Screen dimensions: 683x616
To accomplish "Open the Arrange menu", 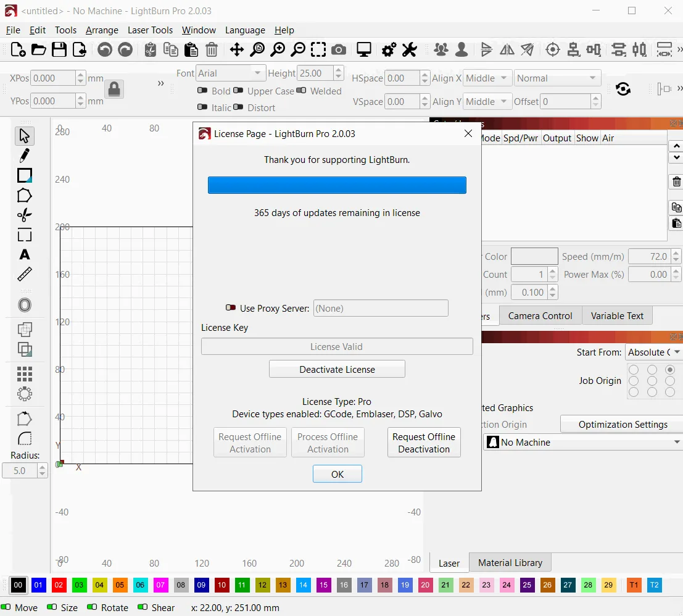I will click(x=102, y=30).
